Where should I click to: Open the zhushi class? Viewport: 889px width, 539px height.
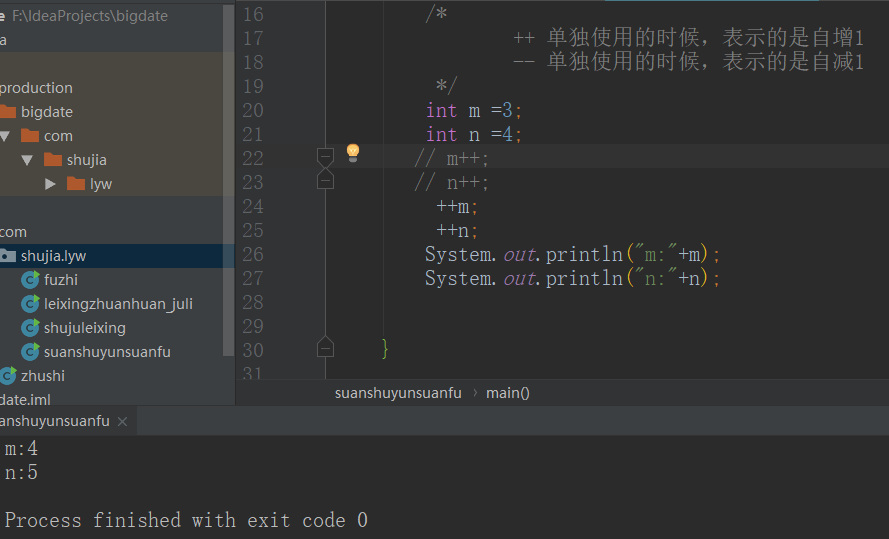[x=43, y=376]
